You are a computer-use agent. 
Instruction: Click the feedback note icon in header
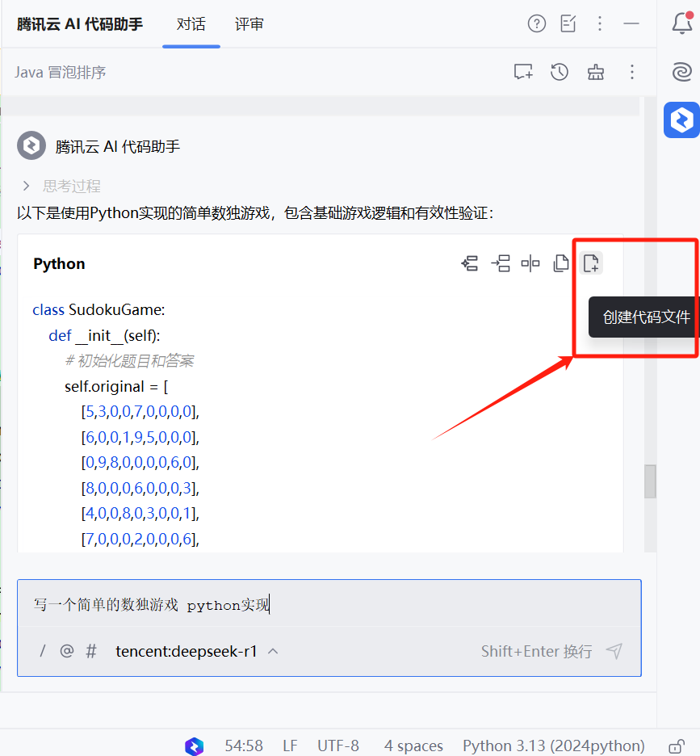tap(568, 23)
